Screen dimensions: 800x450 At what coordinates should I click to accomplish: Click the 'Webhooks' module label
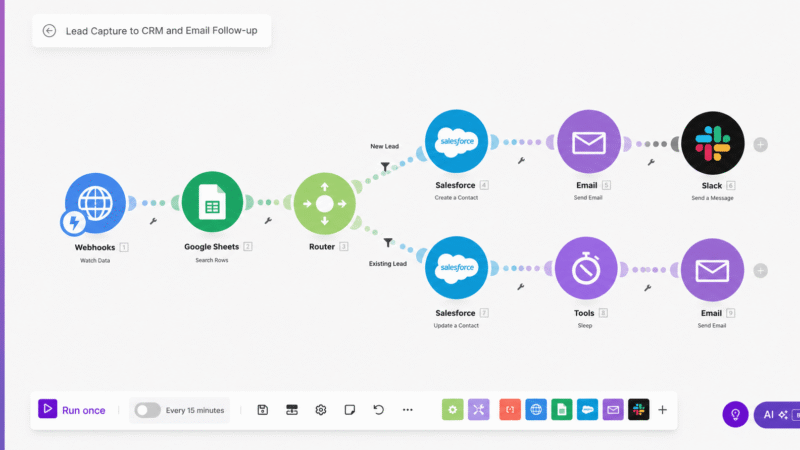click(x=95, y=247)
